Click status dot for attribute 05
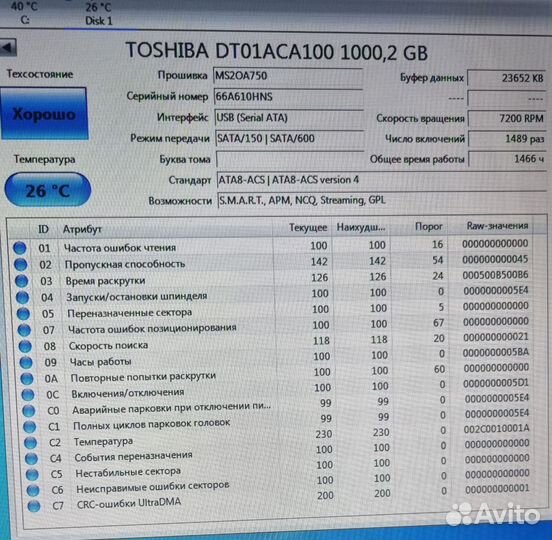552x540 pixels. point(23,314)
